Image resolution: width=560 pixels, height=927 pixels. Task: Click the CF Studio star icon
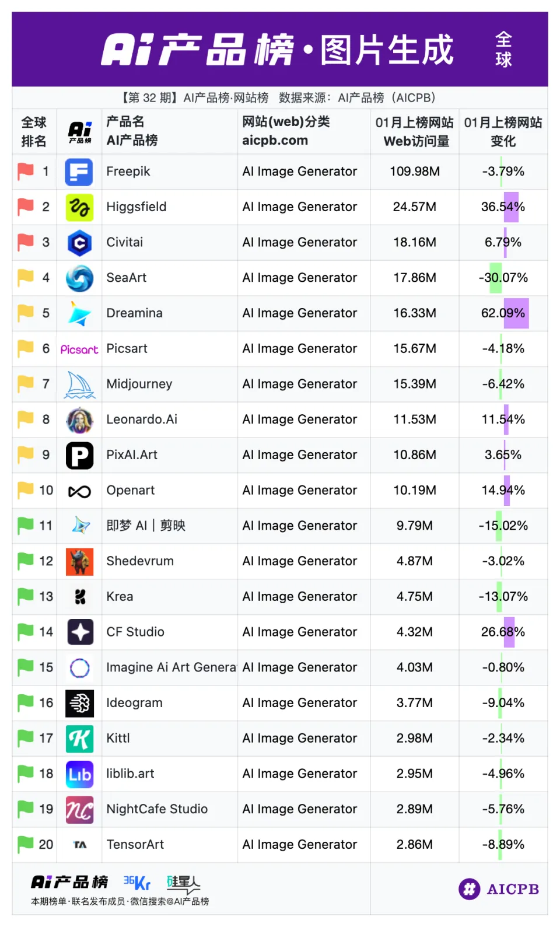coord(79,632)
